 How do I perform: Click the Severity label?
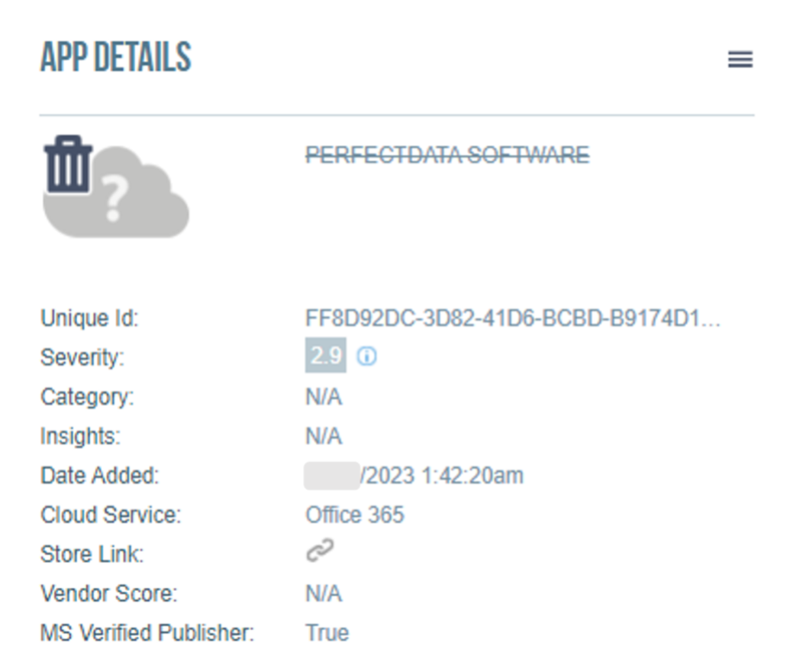[82, 358]
